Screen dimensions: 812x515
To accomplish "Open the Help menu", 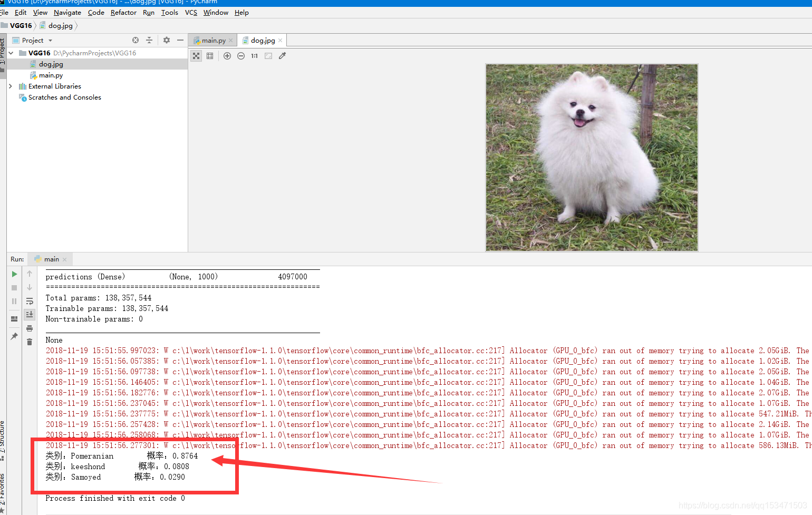I will pos(241,13).
